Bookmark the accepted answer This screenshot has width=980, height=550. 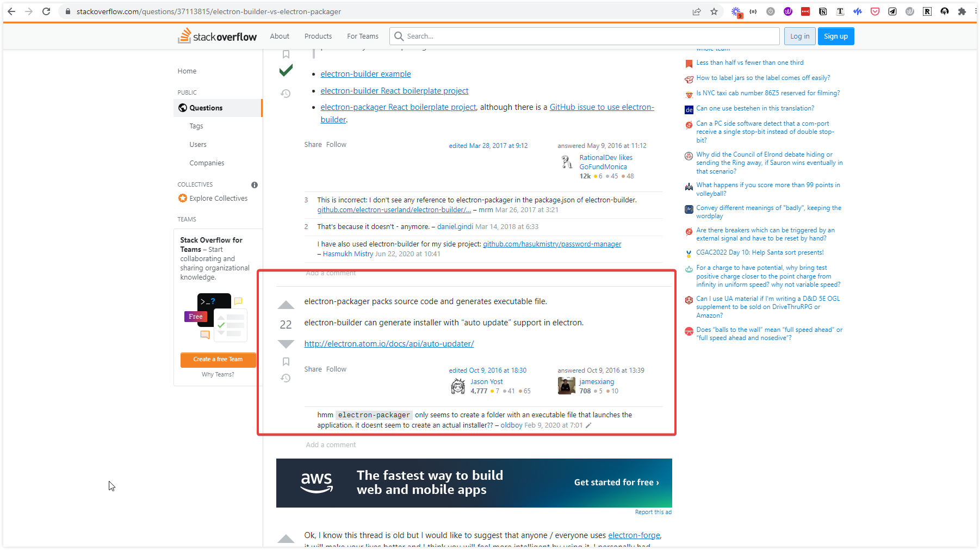pyautogui.click(x=286, y=54)
